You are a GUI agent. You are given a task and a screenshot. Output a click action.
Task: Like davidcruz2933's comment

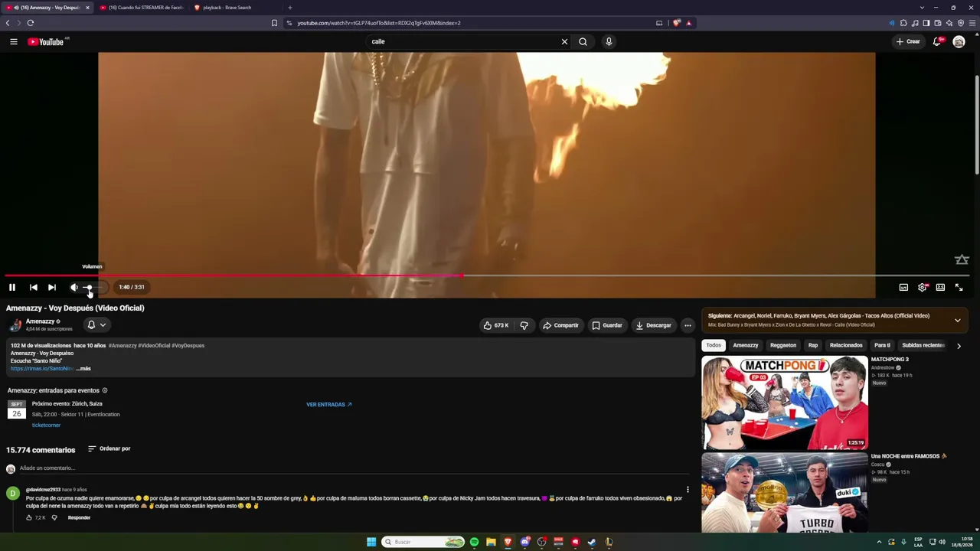pyautogui.click(x=29, y=518)
